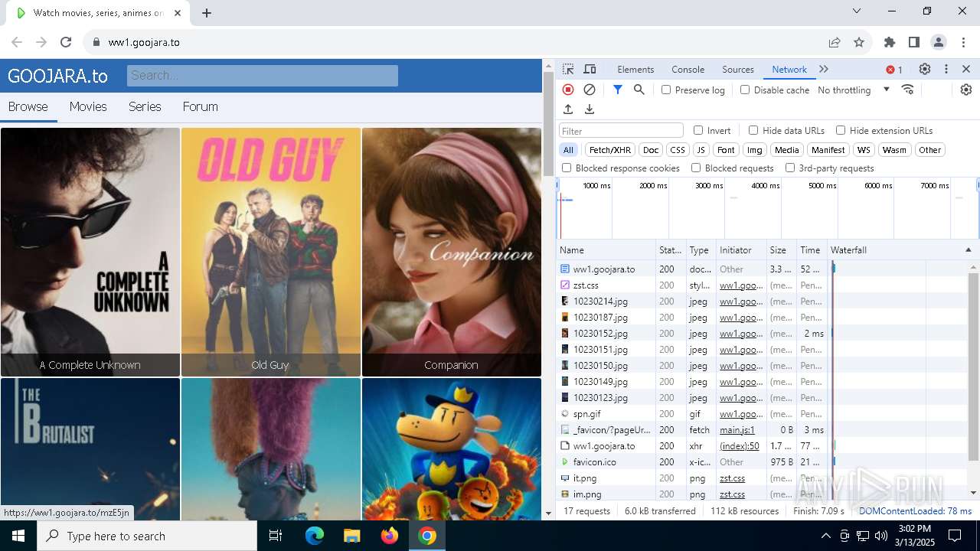The height and width of the screenshot is (551, 980).
Task: Open Windows Start menu
Action: (18, 536)
